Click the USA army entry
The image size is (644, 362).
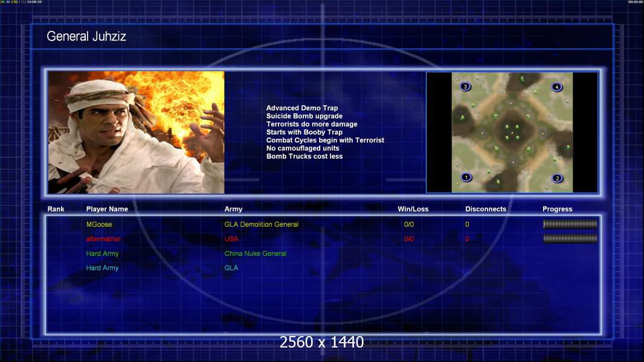coord(231,239)
